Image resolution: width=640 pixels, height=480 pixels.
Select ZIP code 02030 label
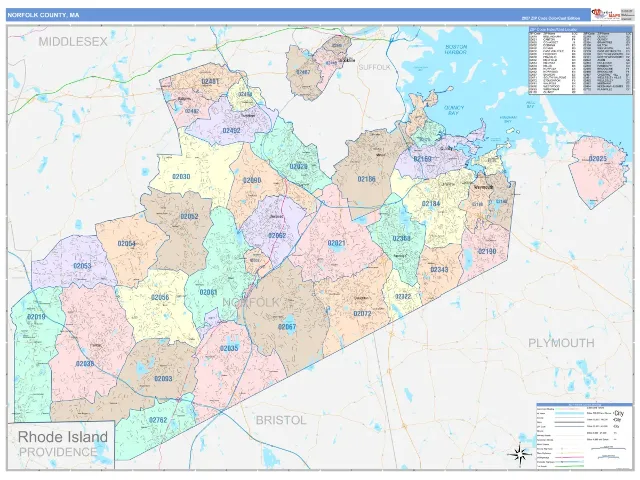pos(181,177)
